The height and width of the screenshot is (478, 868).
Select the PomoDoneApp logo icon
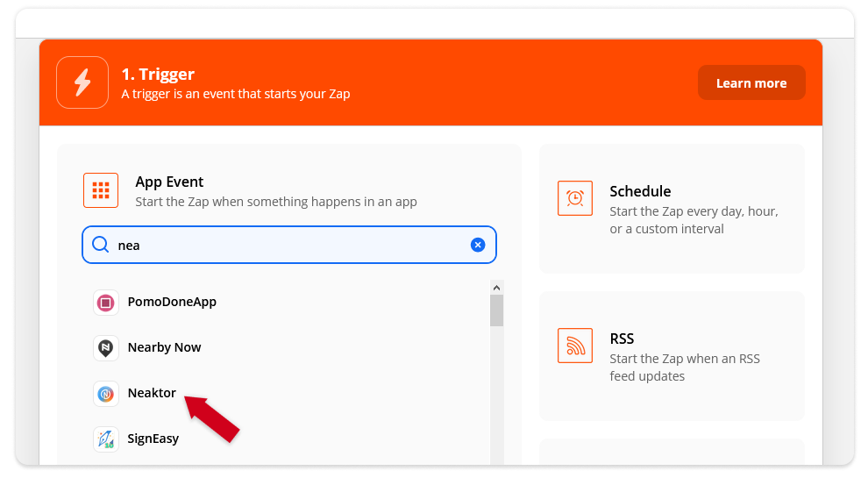point(106,303)
